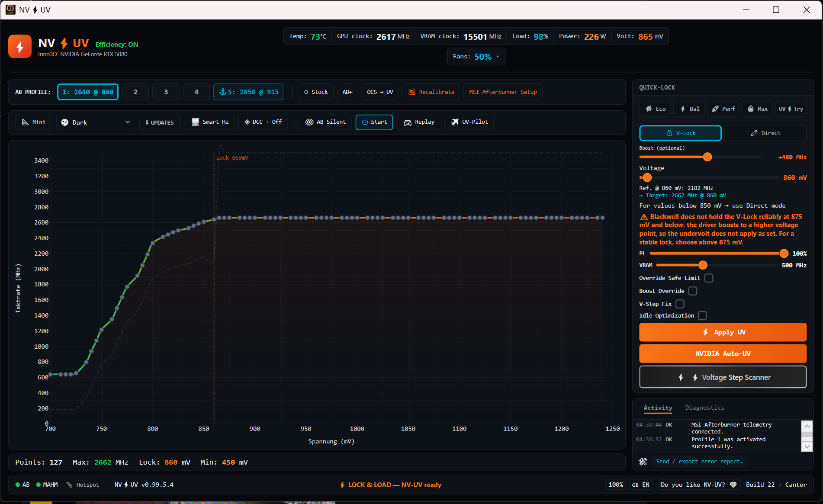The image size is (823, 504).
Task: Click the Voltage slider handle
Action: 647,177
